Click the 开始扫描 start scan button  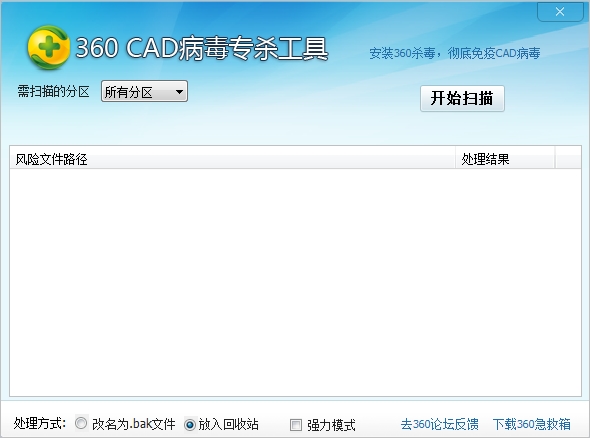[x=462, y=99]
